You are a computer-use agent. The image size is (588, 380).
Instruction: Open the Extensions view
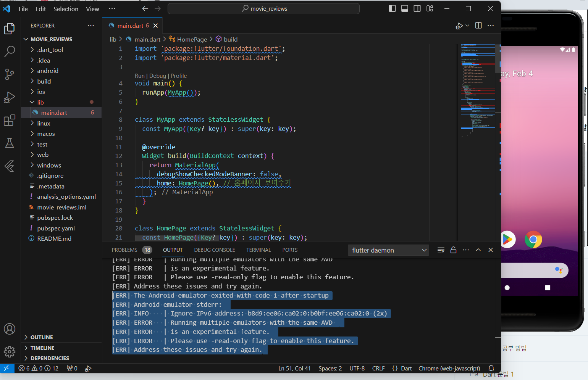(x=10, y=120)
